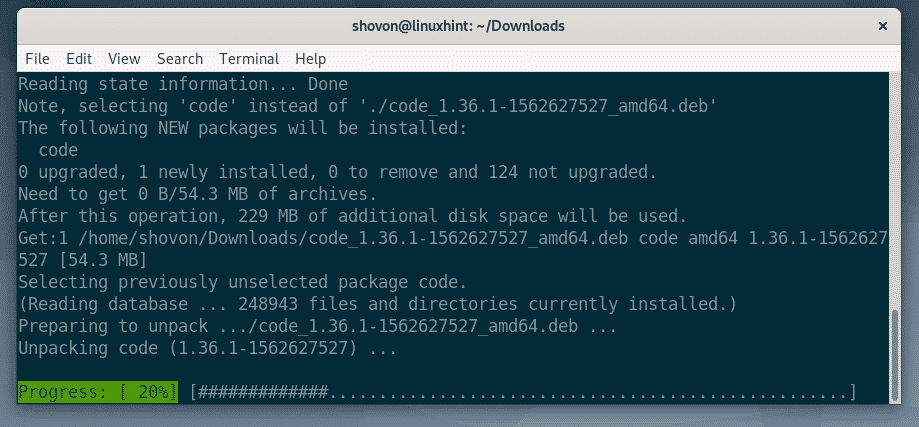This screenshot has height=427, width=919.
Task: Click the green Progress 20% indicator
Action: 97,391
